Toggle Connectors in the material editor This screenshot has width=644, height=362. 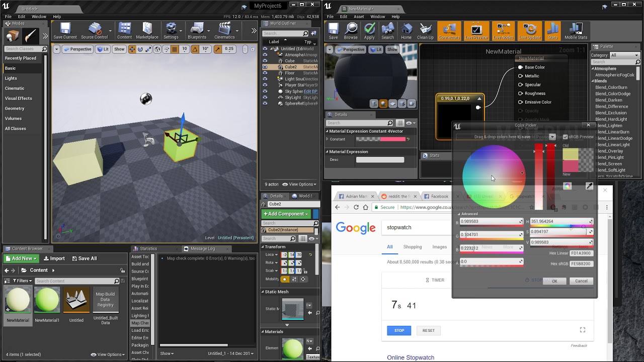(x=449, y=31)
